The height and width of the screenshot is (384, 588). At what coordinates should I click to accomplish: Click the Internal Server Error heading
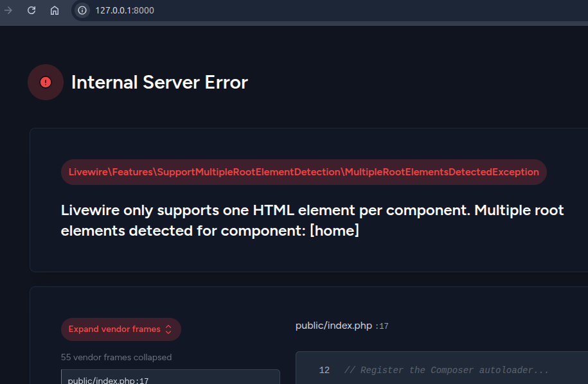coord(159,82)
